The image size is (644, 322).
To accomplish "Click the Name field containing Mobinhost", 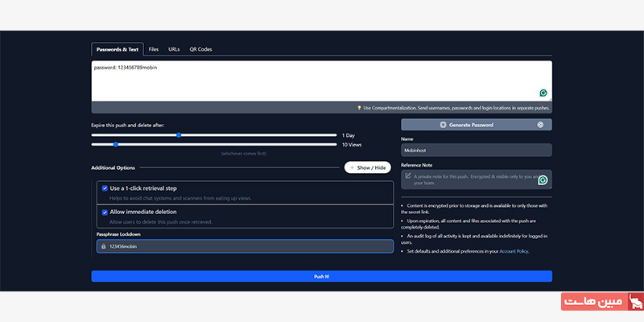I will click(476, 150).
